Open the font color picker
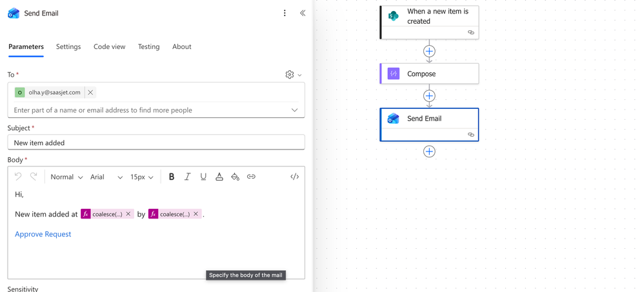644x292 pixels. (219, 177)
